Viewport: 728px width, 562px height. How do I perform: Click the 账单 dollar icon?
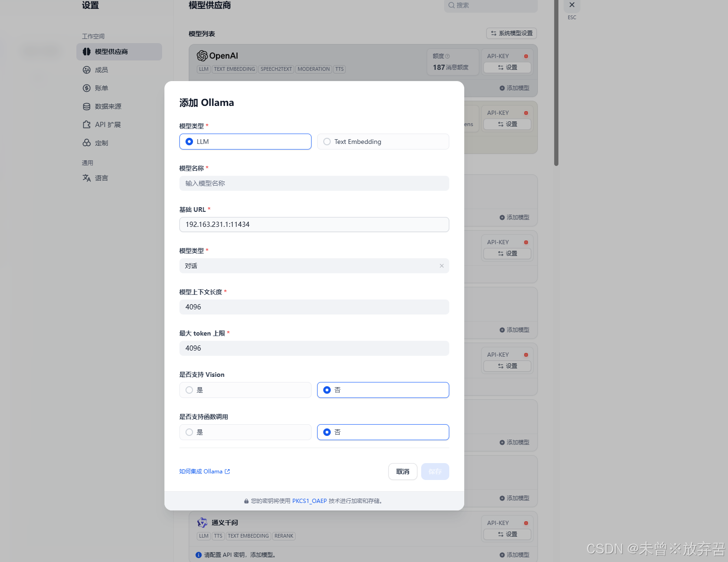[87, 88]
